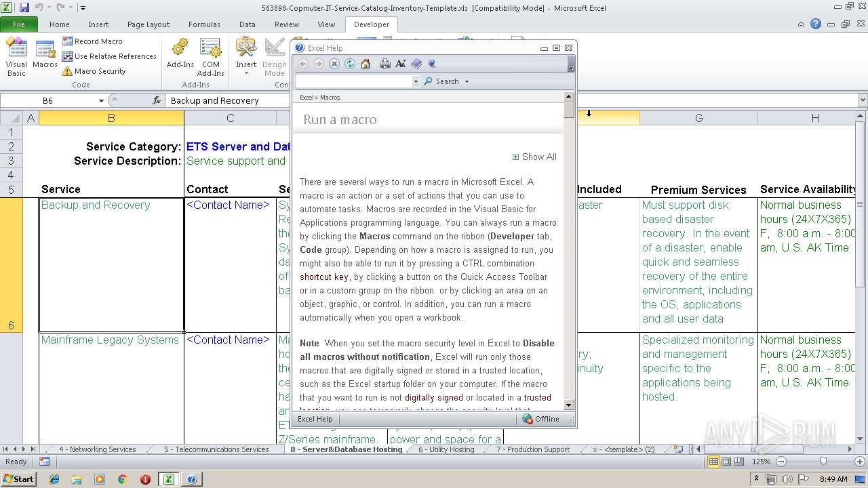Image resolution: width=868 pixels, height=488 pixels.
Task: Open help search history dropdown
Action: [416, 81]
